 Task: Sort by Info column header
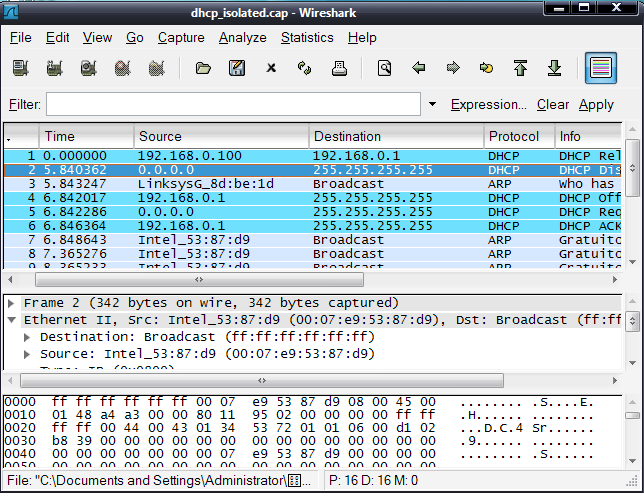(x=588, y=136)
